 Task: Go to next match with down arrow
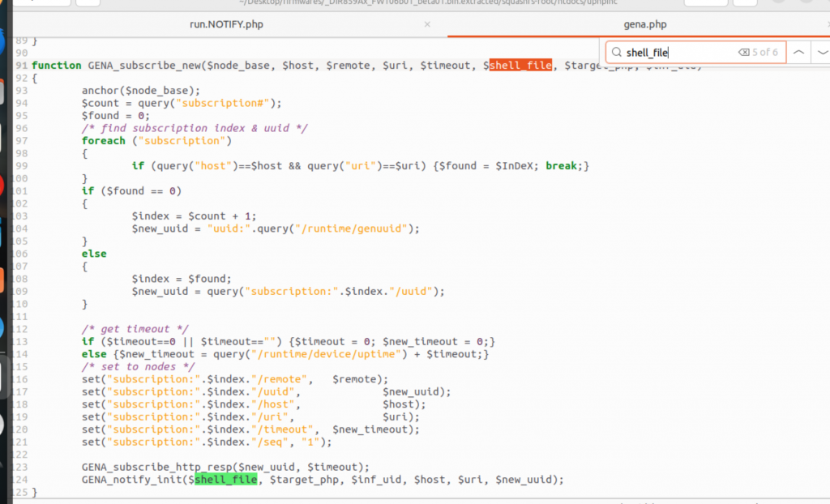(822, 53)
